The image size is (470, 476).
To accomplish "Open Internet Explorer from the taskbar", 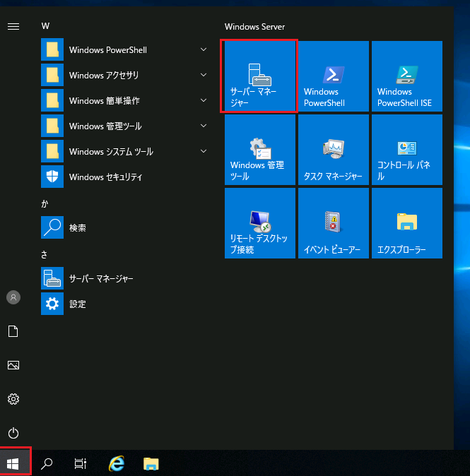I will (x=117, y=463).
